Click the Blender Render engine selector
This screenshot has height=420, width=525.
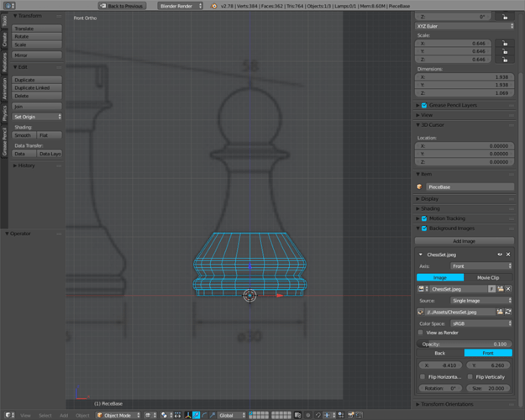click(x=181, y=6)
